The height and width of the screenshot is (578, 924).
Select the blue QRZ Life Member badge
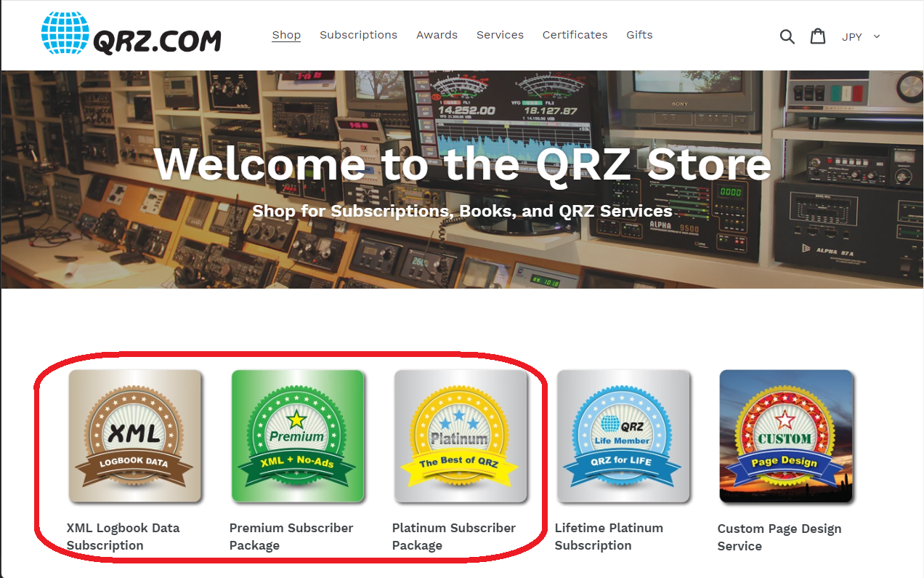pyautogui.click(x=623, y=436)
